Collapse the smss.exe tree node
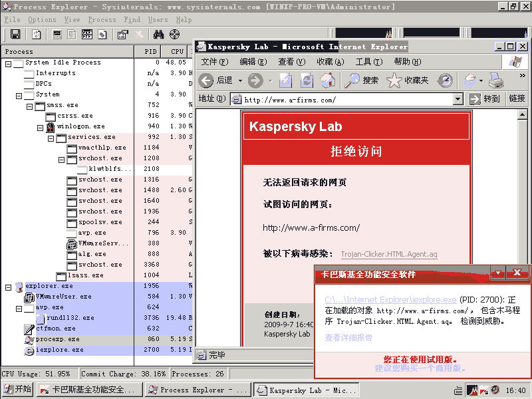 click(30, 106)
